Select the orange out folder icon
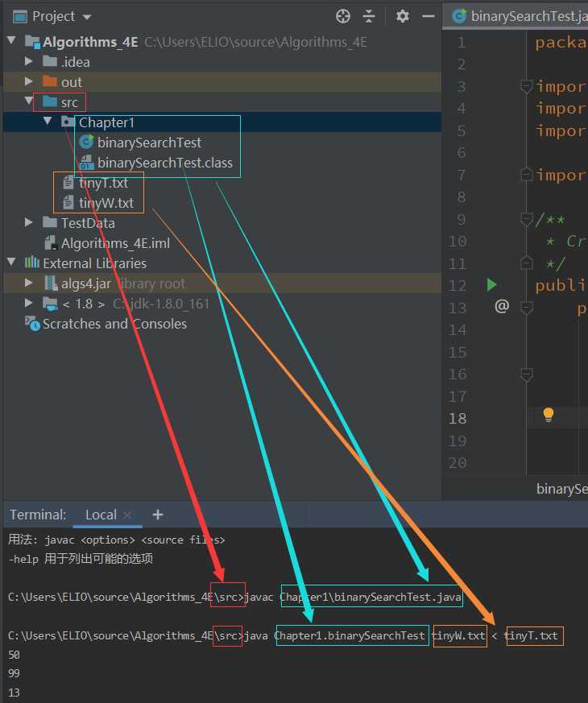 pyautogui.click(x=50, y=81)
